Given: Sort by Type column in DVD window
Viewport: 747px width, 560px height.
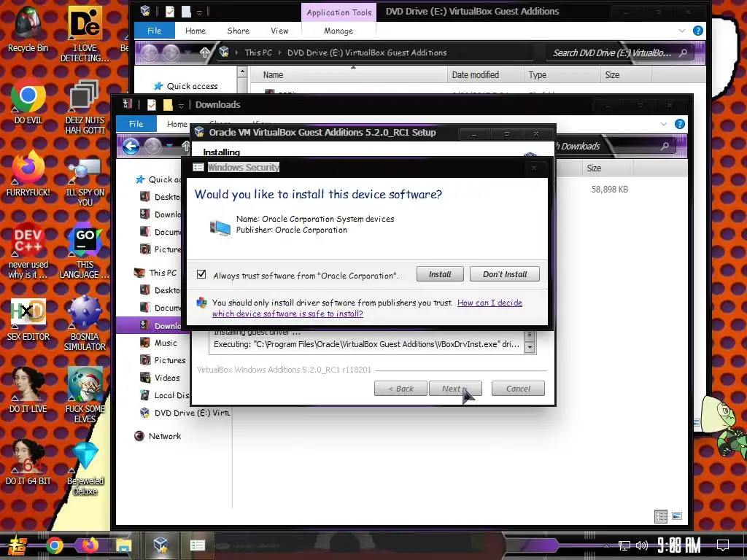Looking at the screenshot, I should (x=562, y=75).
